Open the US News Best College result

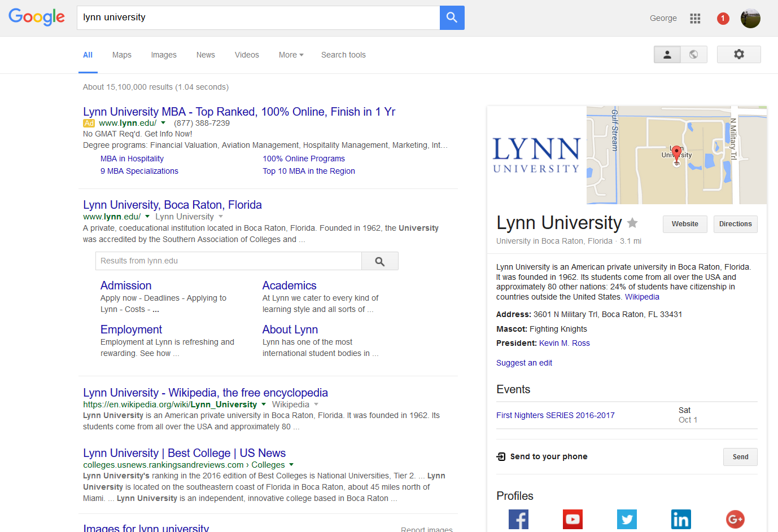184,453
